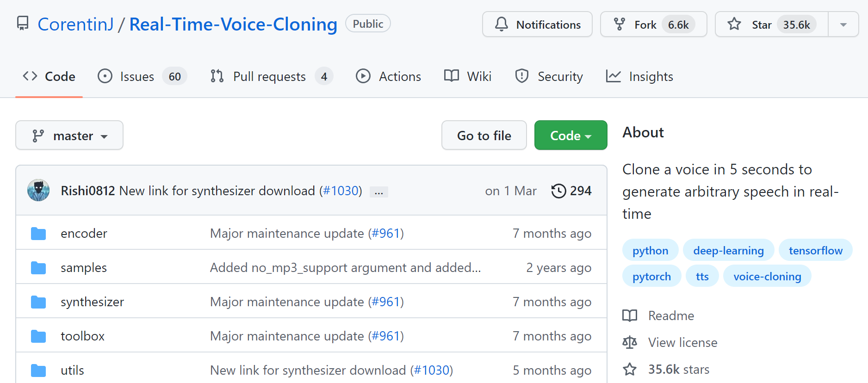
Task: Open the synthesizer folder
Action: coord(92,302)
